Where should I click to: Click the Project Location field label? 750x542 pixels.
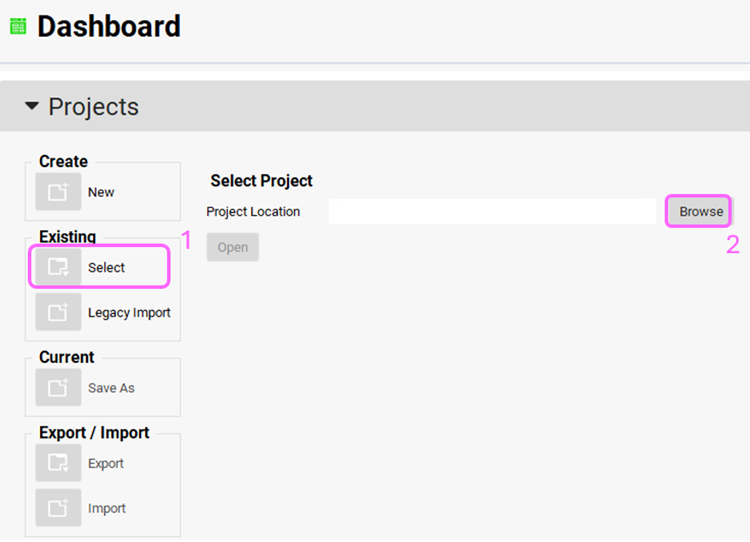[253, 212]
